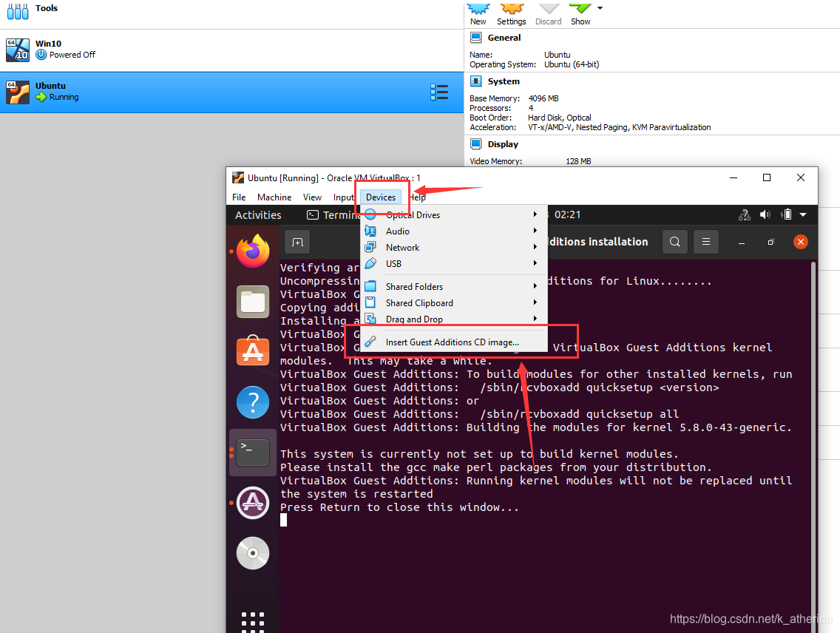Select the Ubuntu virtual machine entry
Screen dimensions: 840x633
(x=231, y=92)
